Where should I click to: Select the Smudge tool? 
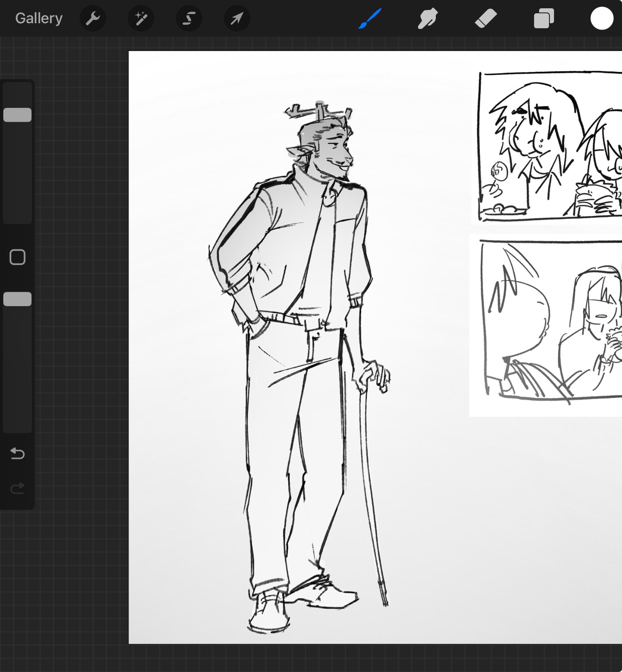(x=428, y=19)
